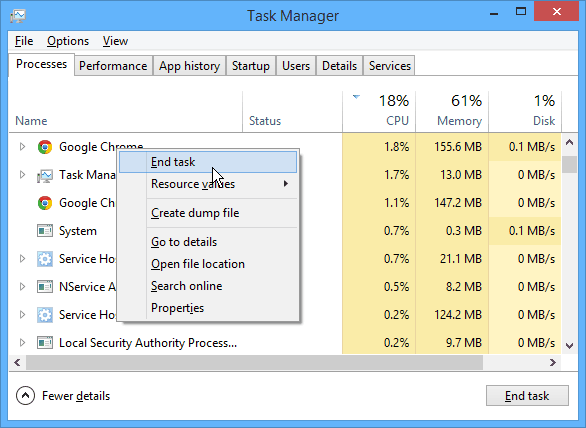This screenshot has height=428, width=586.
Task: Click the Task Manager process row icon
Action: 45,175
